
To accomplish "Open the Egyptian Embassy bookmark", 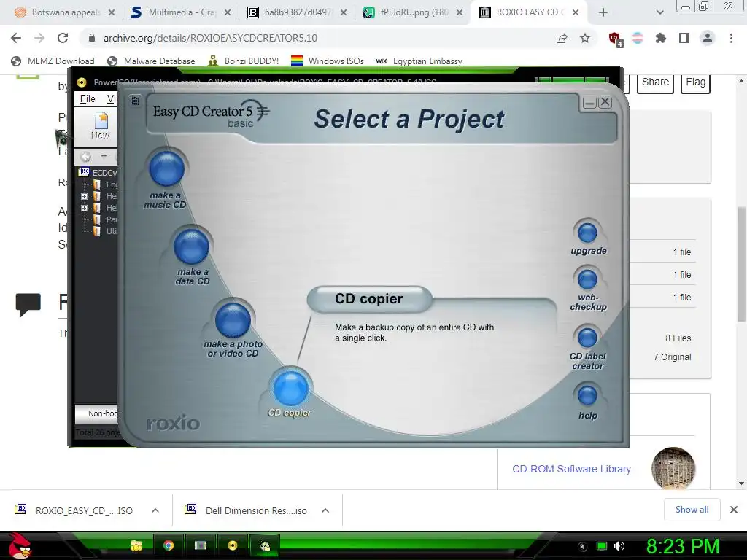I will 419,61.
